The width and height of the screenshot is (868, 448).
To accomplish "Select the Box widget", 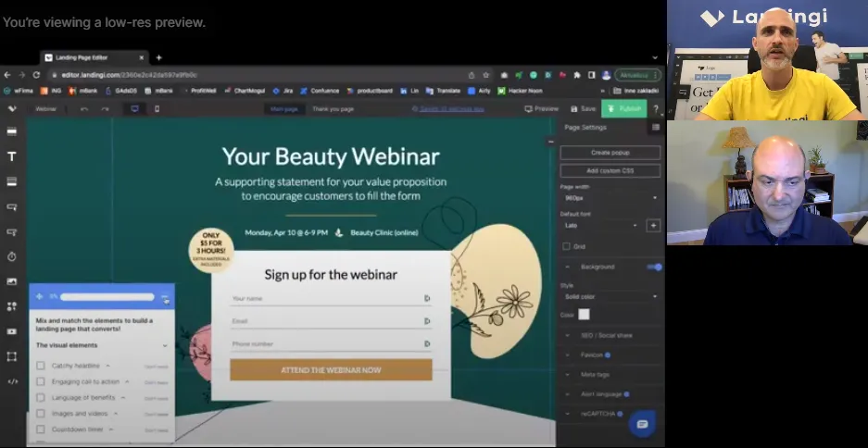I will pyautogui.click(x=12, y=356).
